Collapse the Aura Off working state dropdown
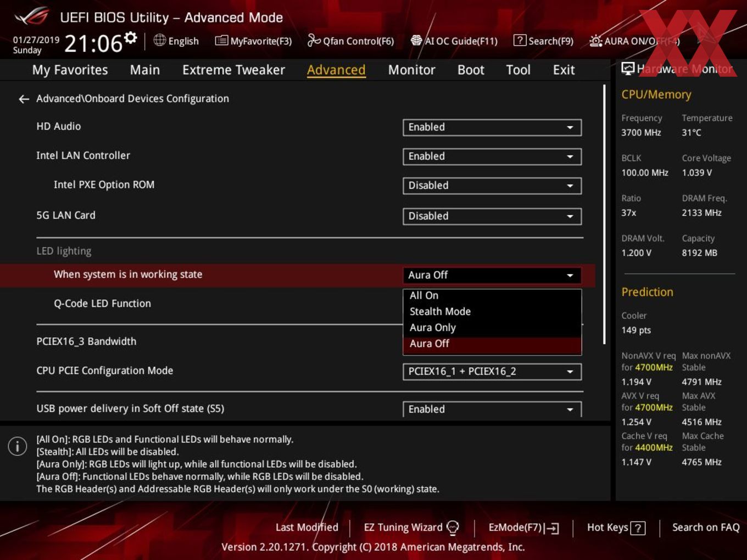747x560 pixels. coord(492,275)
